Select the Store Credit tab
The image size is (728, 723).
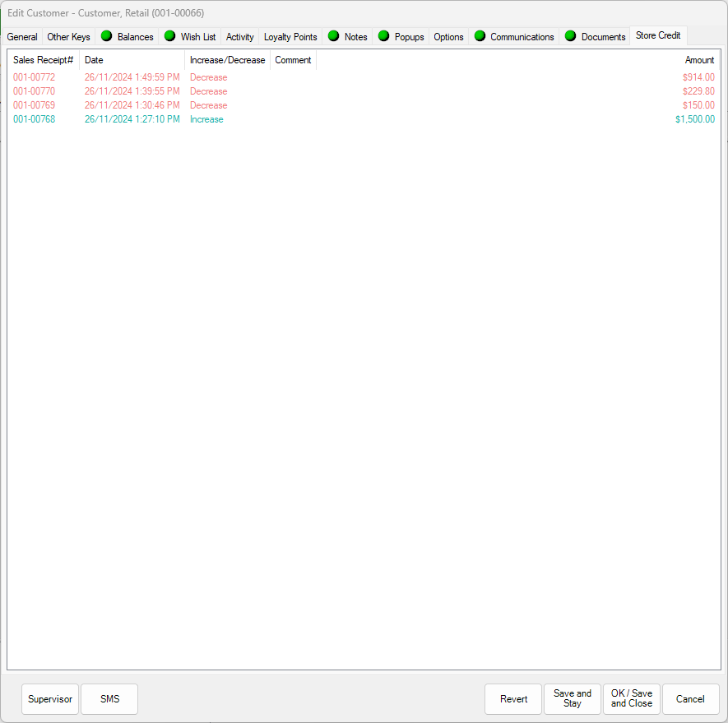657,35
